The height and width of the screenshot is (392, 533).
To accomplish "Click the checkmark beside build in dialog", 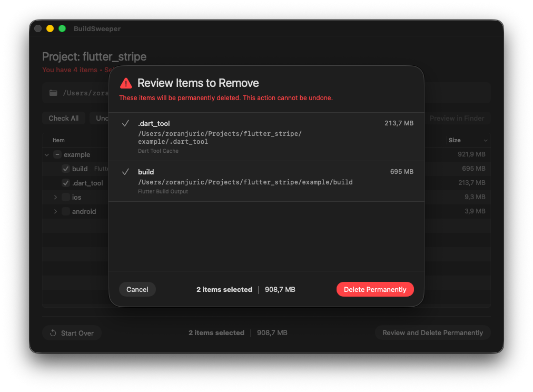I will click(x=125, y=172).
